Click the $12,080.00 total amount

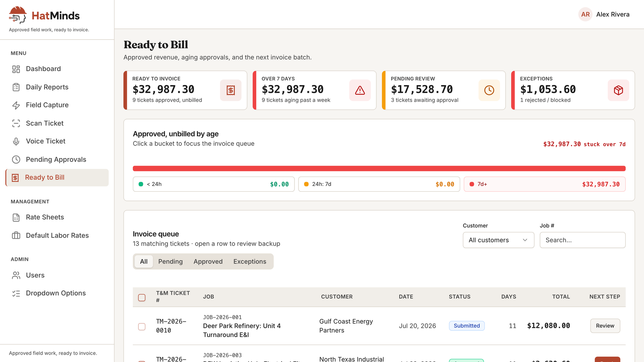pyautogui.click(x=548, y=326)
